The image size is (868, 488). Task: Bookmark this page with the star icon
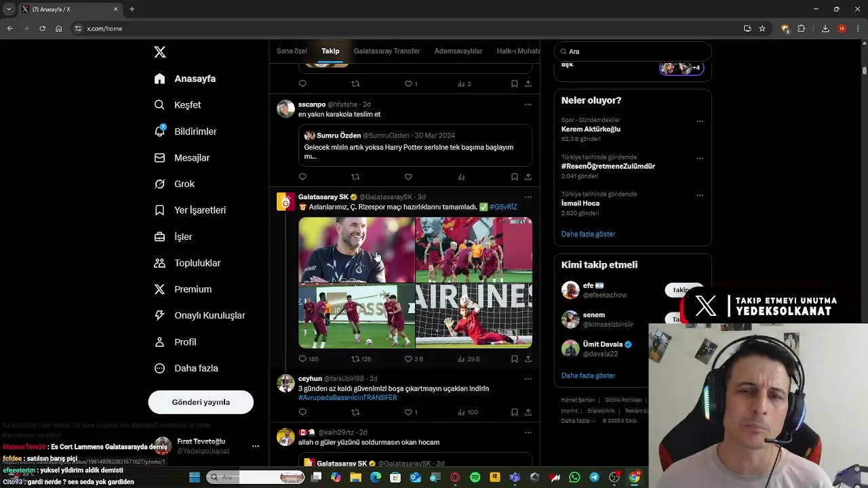(x=762, y=28)
